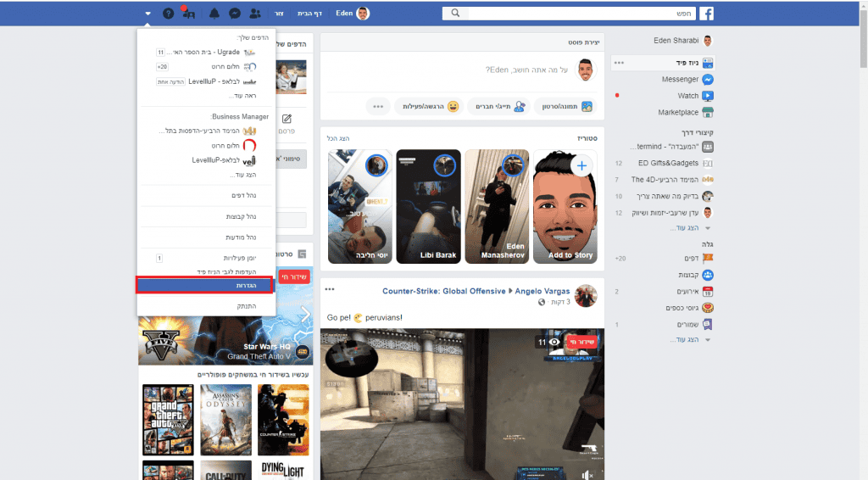Click the plus icon on Add to Story
Image resolution: width=868 pixels, height=480 pixels.
tap(581, 165)
